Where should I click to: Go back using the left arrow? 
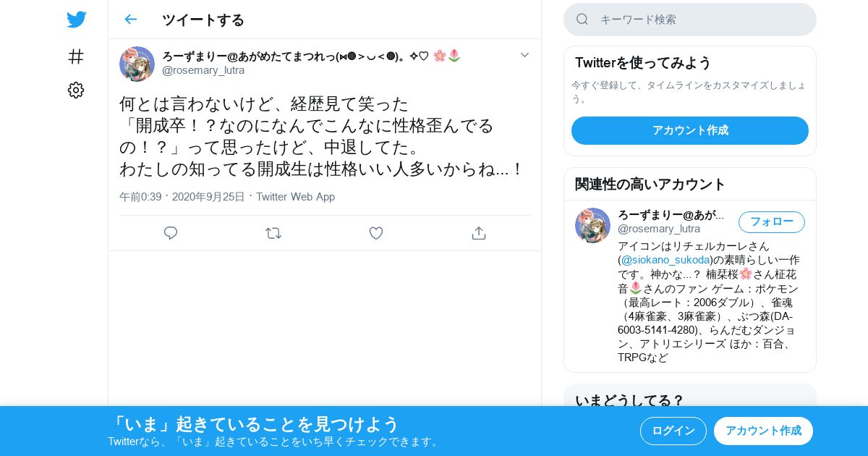click(x=130, y=20)
